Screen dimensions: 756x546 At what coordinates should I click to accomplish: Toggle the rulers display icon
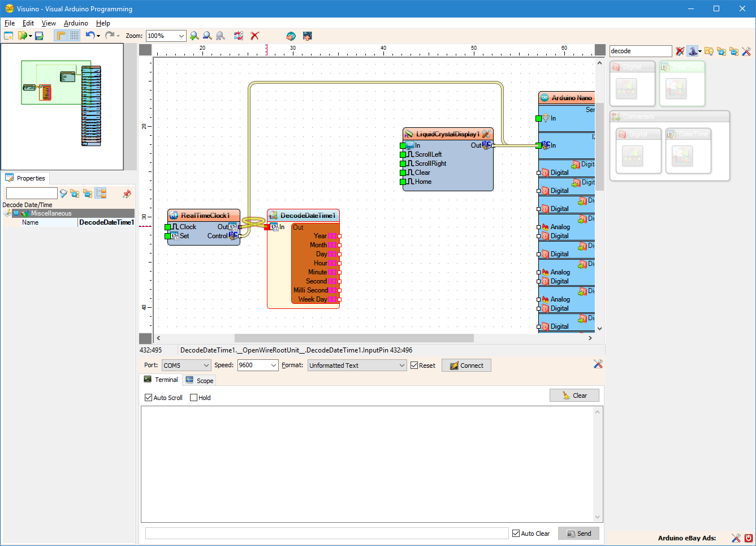61,36
